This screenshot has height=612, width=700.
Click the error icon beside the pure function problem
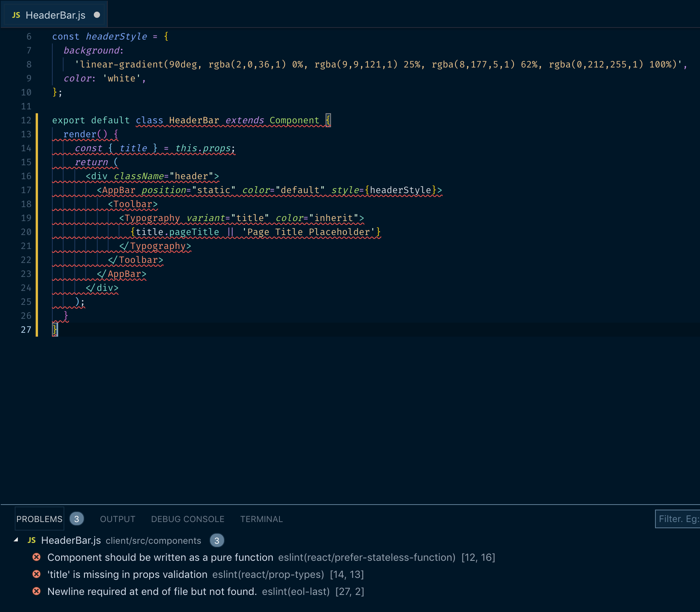[x=36, y=557]
